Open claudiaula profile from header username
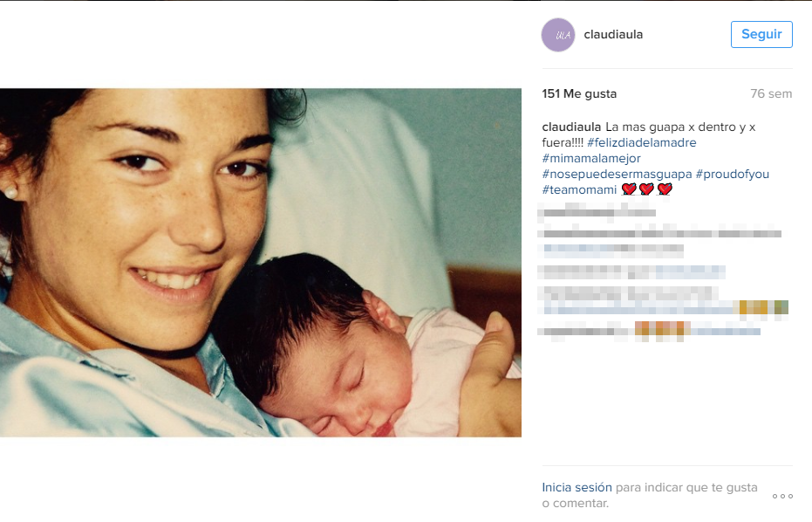Screen dimensions: 812x522 (x=613, y=34)
